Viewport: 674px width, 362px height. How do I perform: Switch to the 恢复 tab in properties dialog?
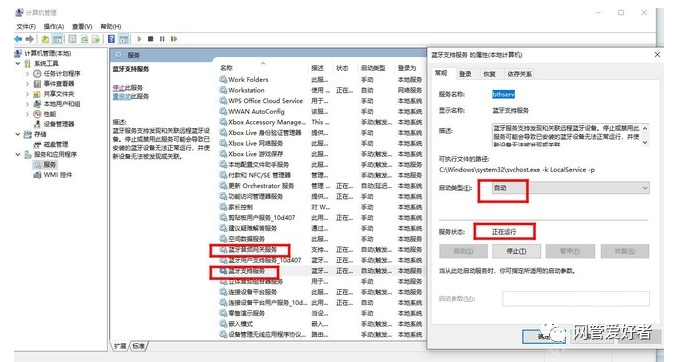click(489, 74)
